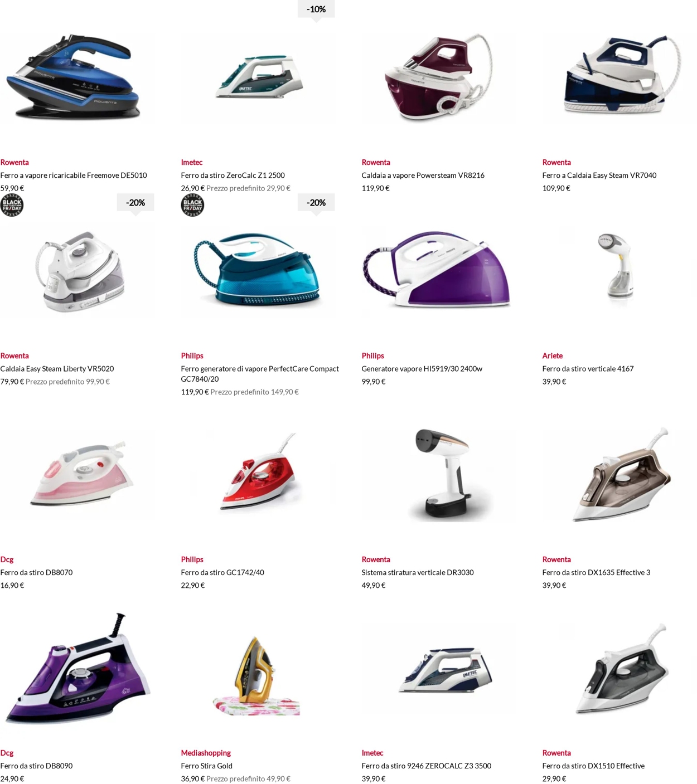
Task: Open Ferro da stiro 9246 ZEROCALC Z3 3500
Action: [426, 766]
